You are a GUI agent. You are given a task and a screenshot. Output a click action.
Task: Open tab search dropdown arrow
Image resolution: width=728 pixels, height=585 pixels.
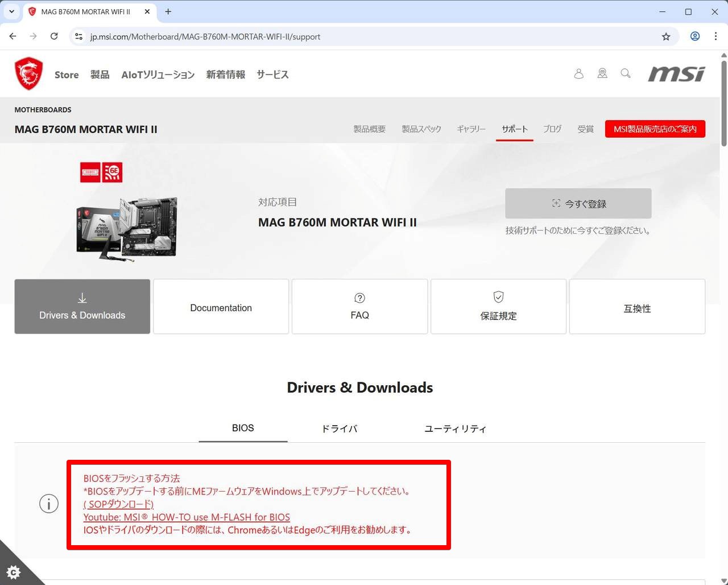click(x=11, y=11)
